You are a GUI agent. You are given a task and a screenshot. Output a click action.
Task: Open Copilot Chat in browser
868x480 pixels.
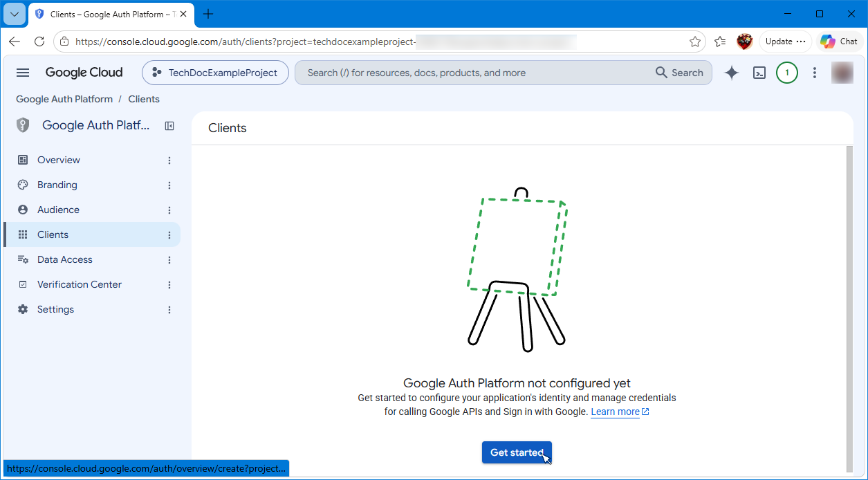840,41
